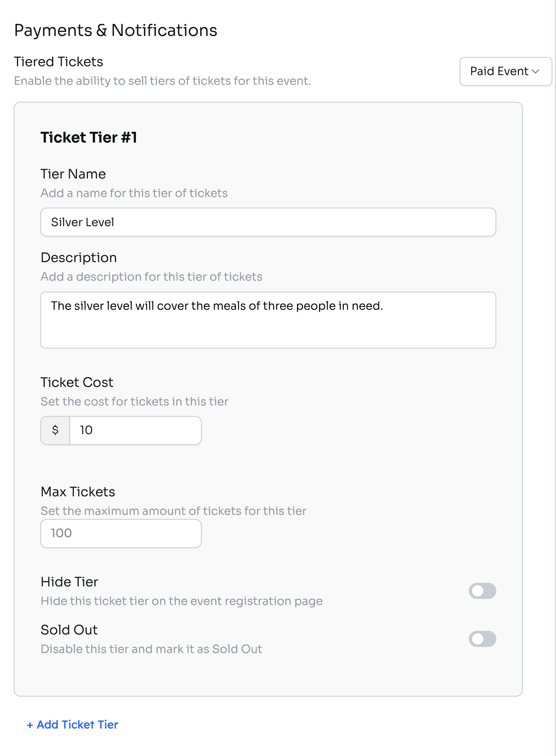Select the Max Tickets input box
Image resolution: width=556 pixels, height=756 pixels.
tap(121, 533)
